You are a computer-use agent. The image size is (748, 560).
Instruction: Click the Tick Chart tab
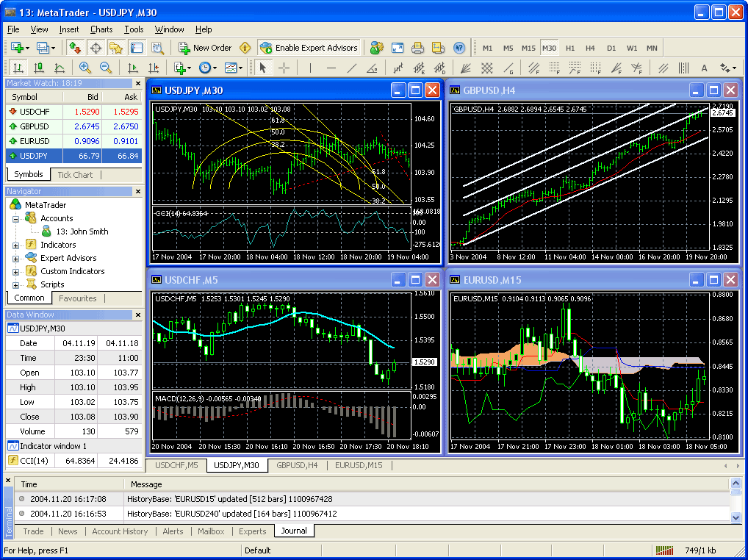(x=75, y=175)
